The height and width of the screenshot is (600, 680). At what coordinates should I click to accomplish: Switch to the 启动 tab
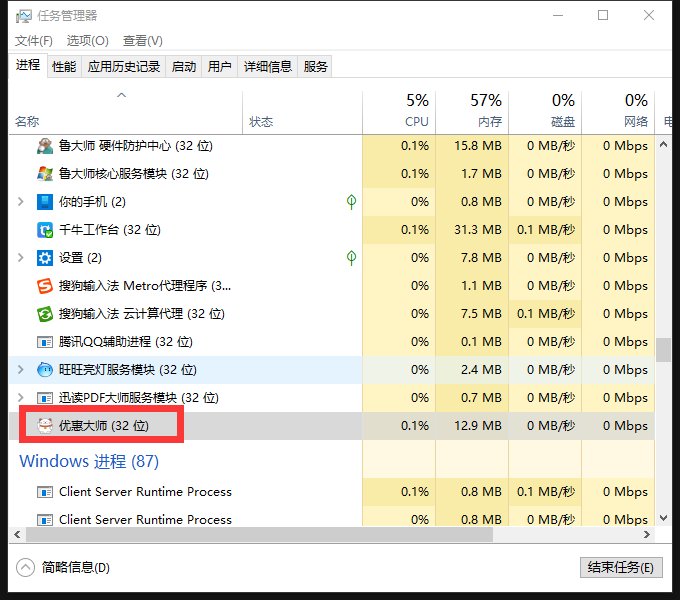tap(184, 66)
